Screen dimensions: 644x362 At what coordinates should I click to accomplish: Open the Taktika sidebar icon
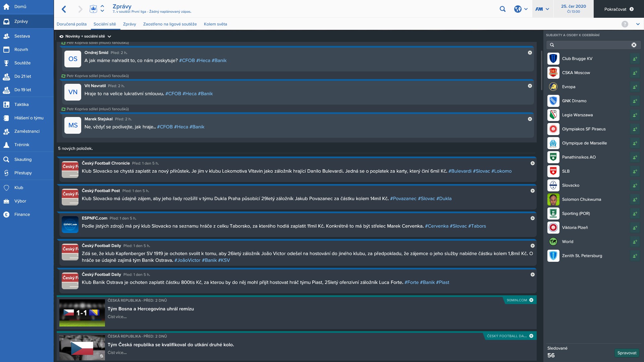6,105
